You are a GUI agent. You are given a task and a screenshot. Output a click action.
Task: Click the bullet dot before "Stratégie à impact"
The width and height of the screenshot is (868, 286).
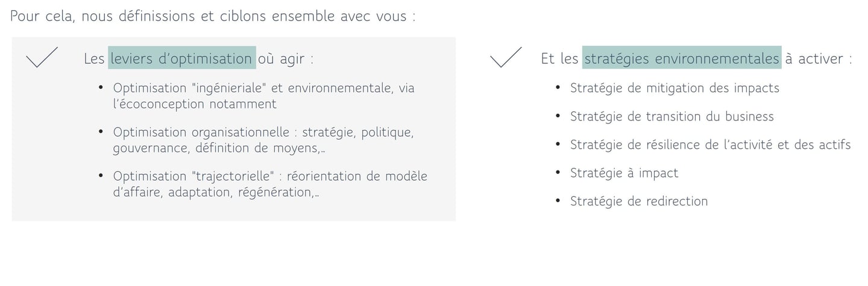(558, 172)
